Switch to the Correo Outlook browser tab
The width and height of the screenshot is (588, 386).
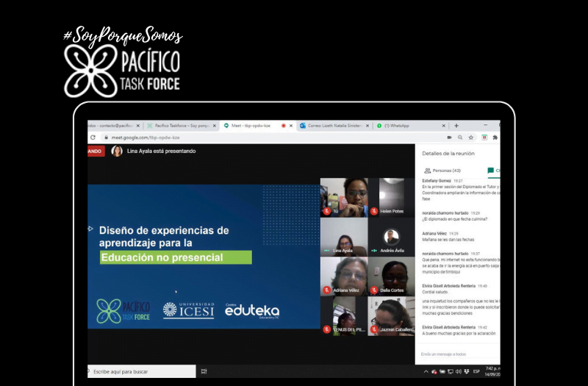(x=331, y=126)
